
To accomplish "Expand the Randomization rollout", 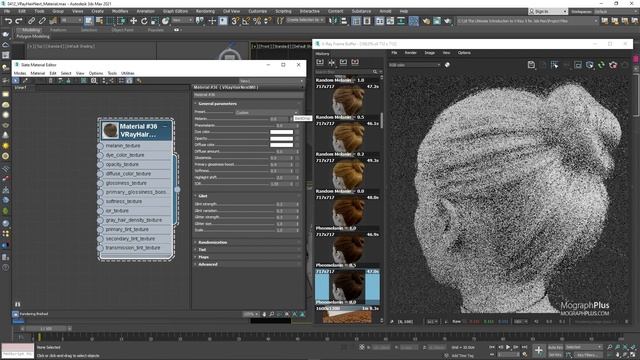I will (x=248, y=242).
